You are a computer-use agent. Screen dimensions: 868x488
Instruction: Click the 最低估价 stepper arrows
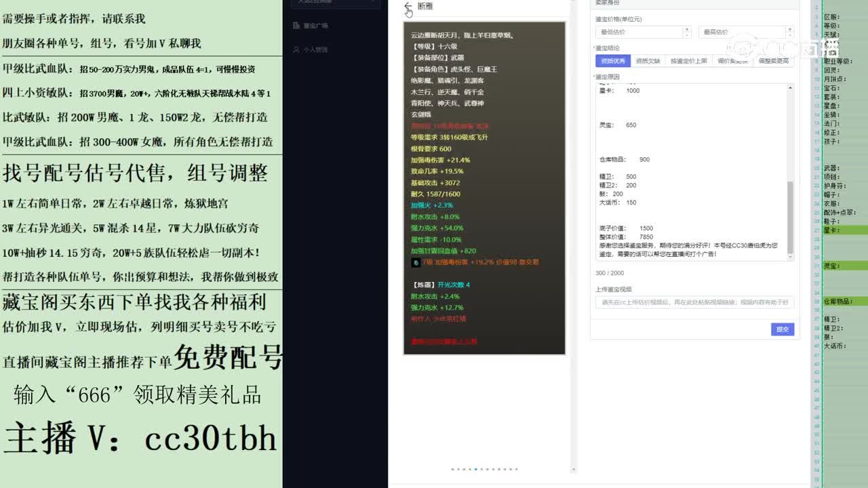tap(687, 32)
